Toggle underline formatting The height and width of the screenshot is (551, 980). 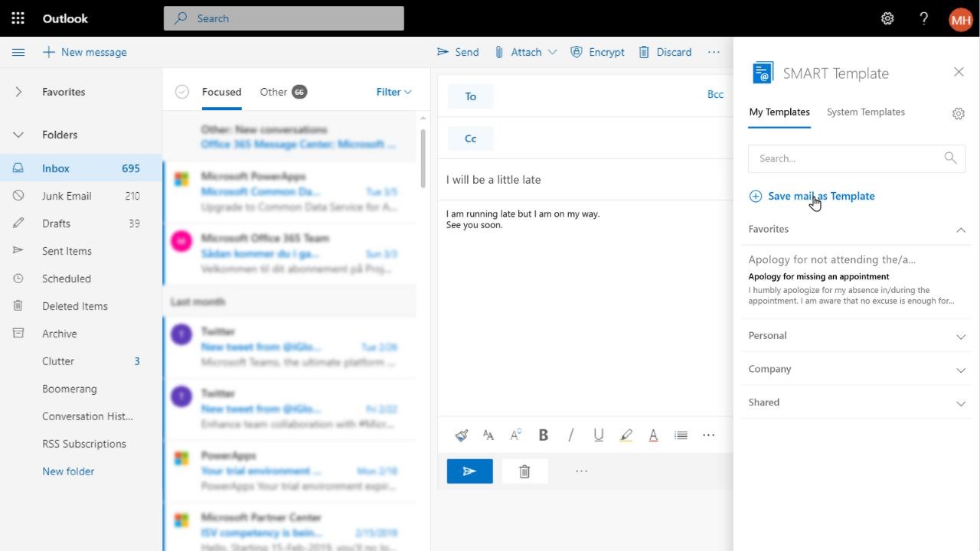[x=599, y=435]
